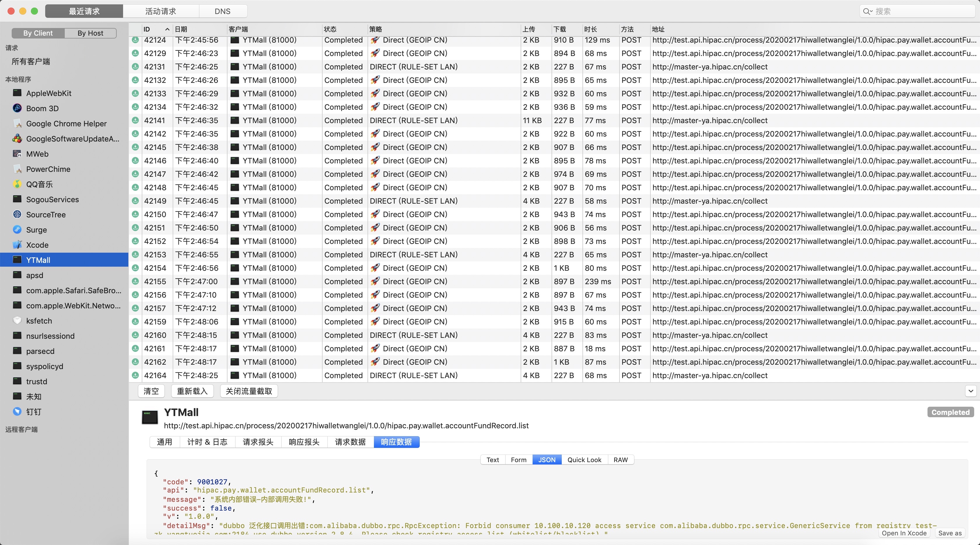
Task: Switch to the 请求报头 tab
Action: 258,442
